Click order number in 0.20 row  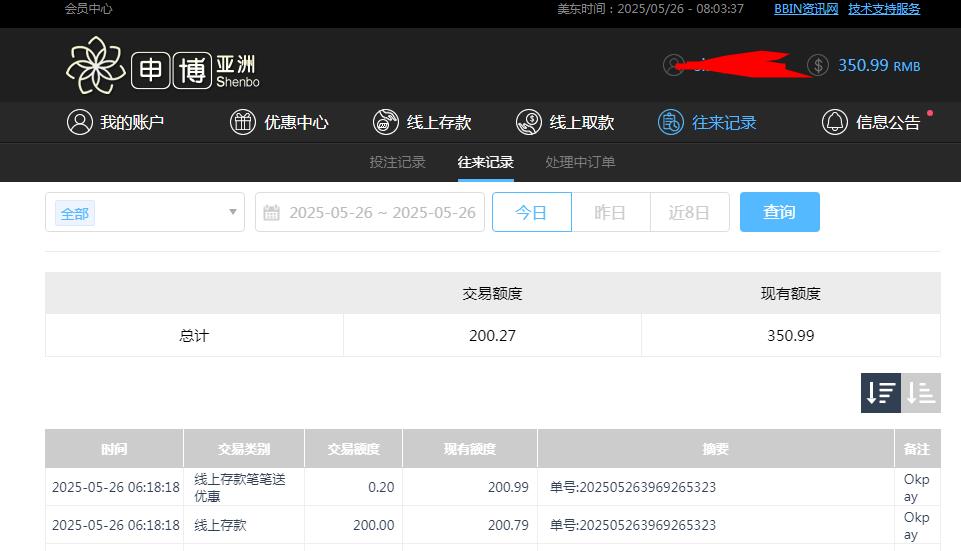click(x=633, y=487)
